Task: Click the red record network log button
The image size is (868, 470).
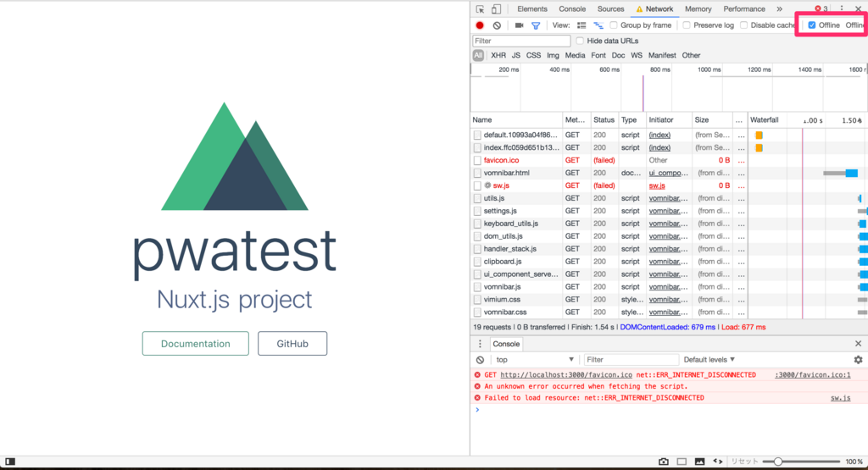Action: (480, 25)
